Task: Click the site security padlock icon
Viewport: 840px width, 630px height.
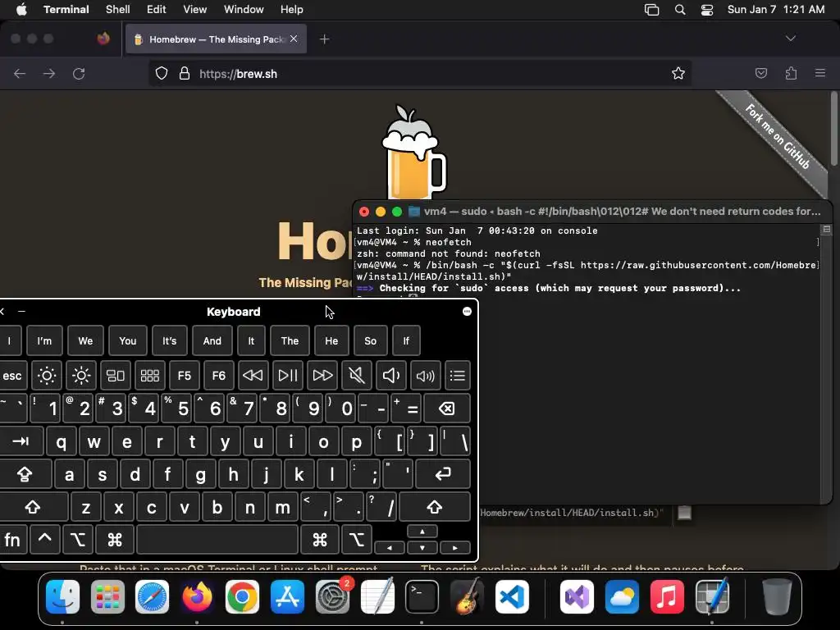Action: click(x=185, y=73)
